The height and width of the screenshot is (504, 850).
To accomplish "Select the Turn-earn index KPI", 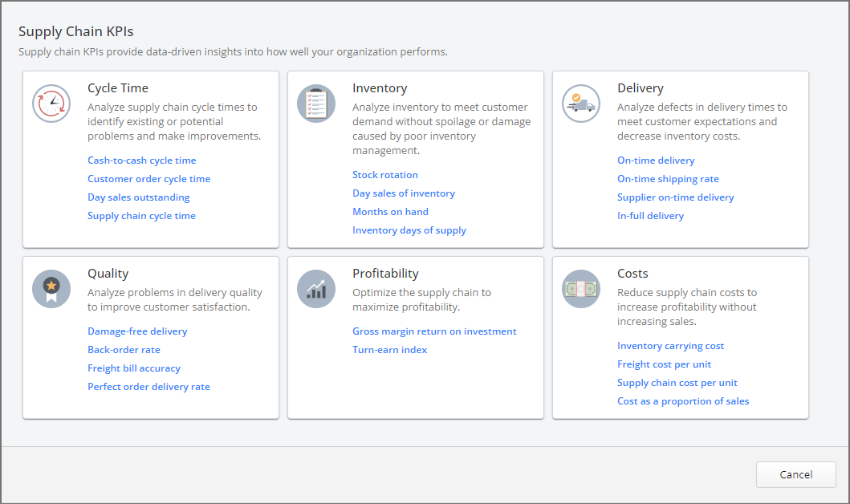I will (x=389, y=349).
